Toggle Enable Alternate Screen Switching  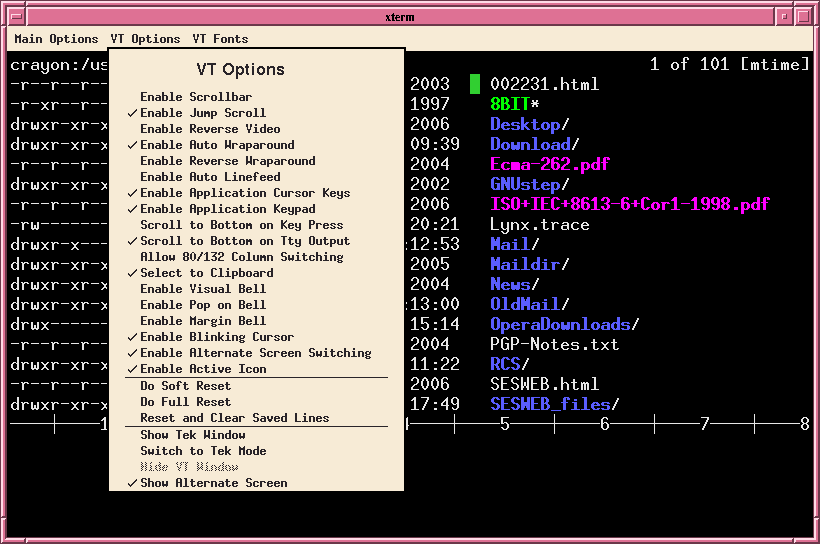pyautogui.click(x=255, y=353)
